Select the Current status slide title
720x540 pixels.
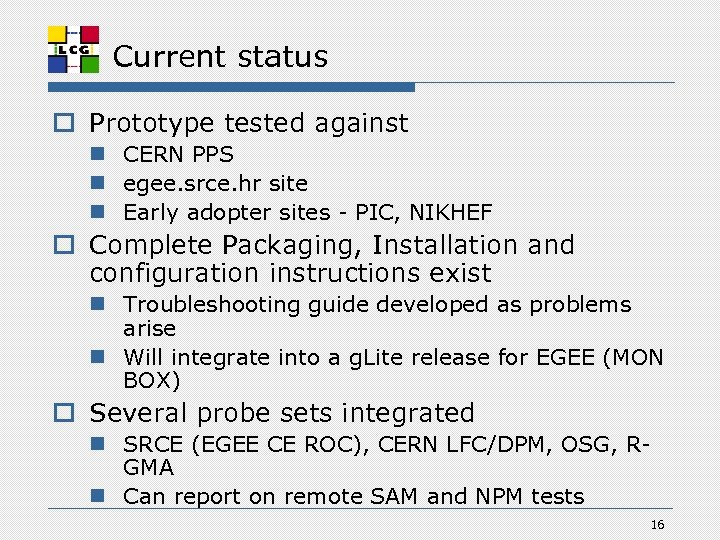[x=220, y=57]
